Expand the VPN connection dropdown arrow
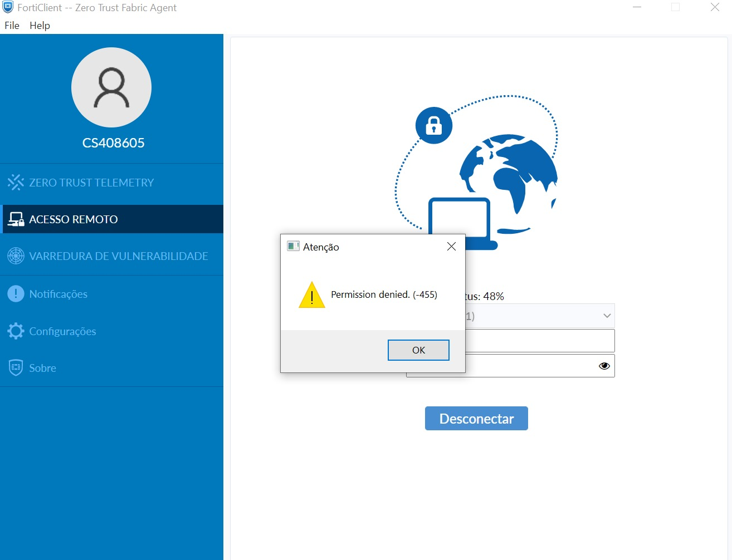The width and height of the screenshot is (732, 560). coord(607,316)
